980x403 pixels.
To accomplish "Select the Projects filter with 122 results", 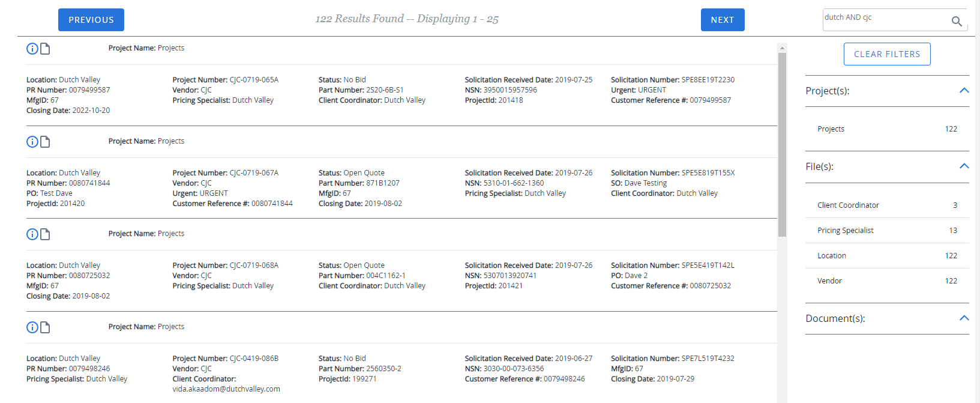I will point(831,129).
